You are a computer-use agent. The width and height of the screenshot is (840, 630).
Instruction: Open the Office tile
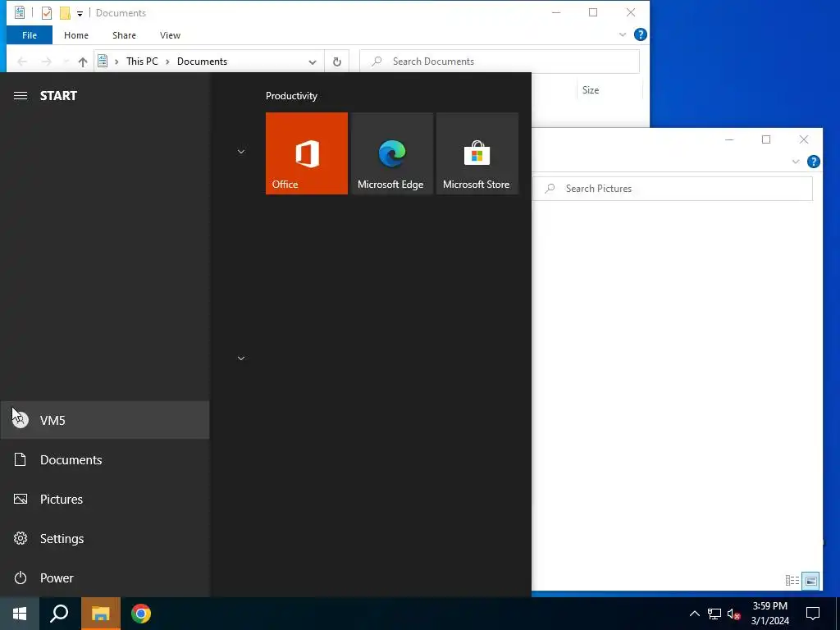click(x=307, y=153)
